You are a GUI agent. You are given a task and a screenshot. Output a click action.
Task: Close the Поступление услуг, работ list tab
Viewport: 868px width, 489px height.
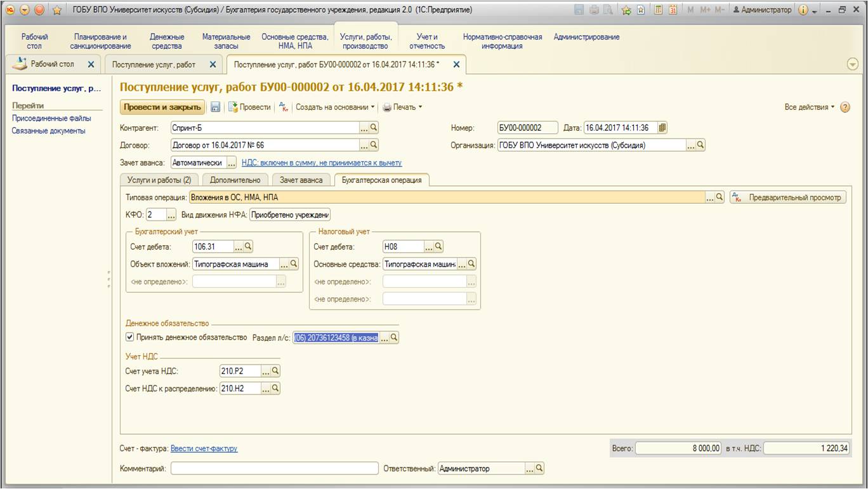coord(213,65)
